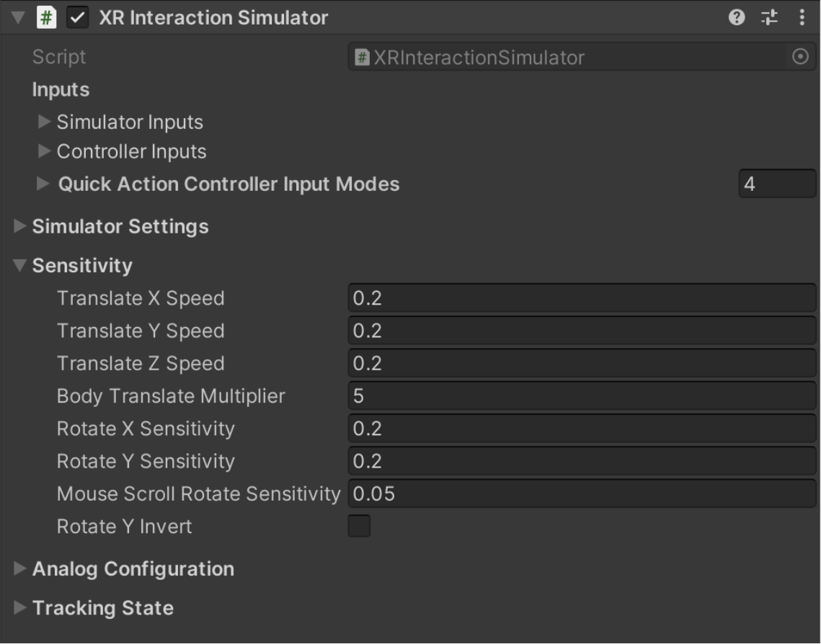The image size is (821, 644).
Task: Expand the Analog Configuration section
Action: pyautogui.click(x=19, y=568)
